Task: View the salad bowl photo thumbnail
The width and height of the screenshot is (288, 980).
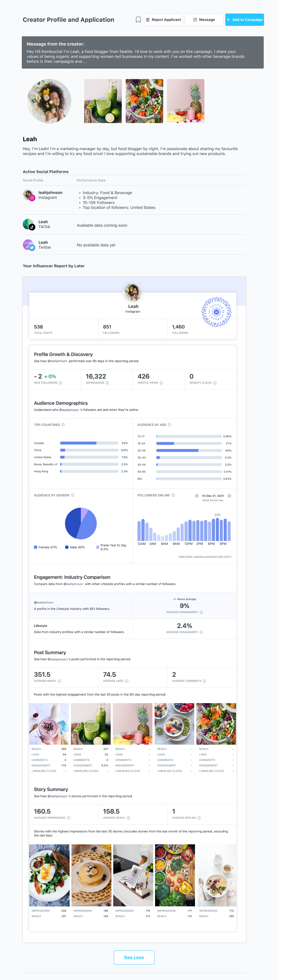Action: point(144,101)
